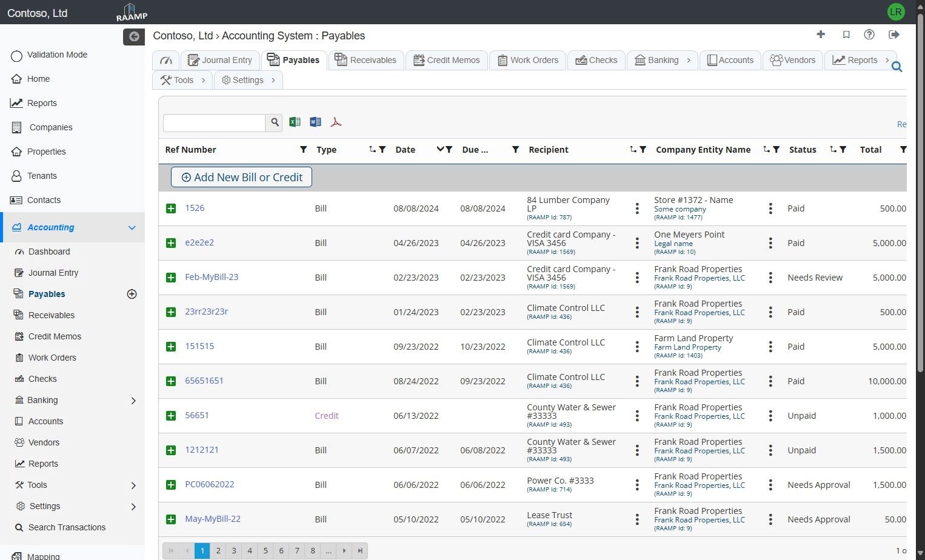The height and width of the screenshot is (560, 925).
Task: Click the plus icon next to Payables in sidebar
Action: [132, 294]
